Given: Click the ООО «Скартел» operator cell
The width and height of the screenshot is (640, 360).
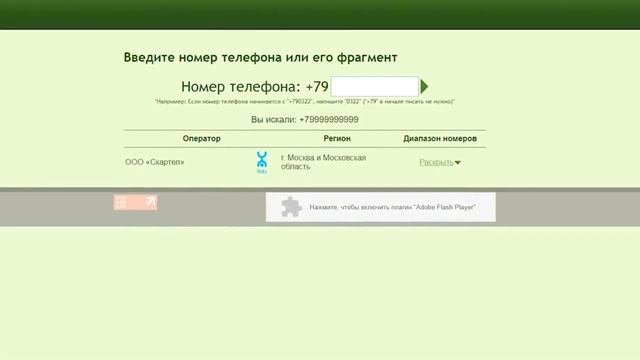Looking at the screenshot, I should (x=155, y=162).
